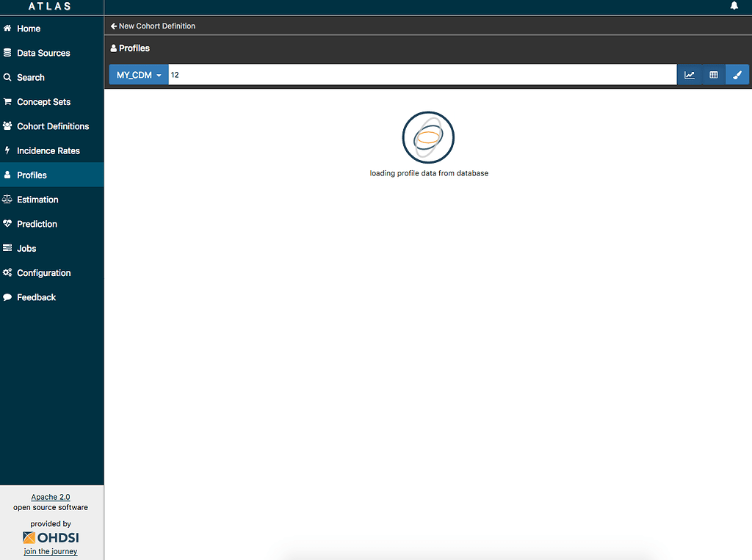Enable the highlight brush mode

[737, 74]
